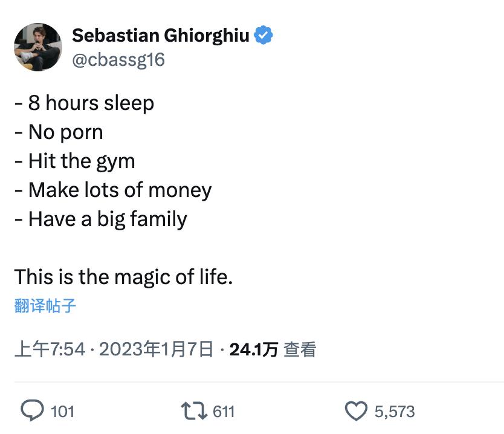Click the "No porn" text line
This screenshot has height=434, width=504.
click(x=59, y=132)
